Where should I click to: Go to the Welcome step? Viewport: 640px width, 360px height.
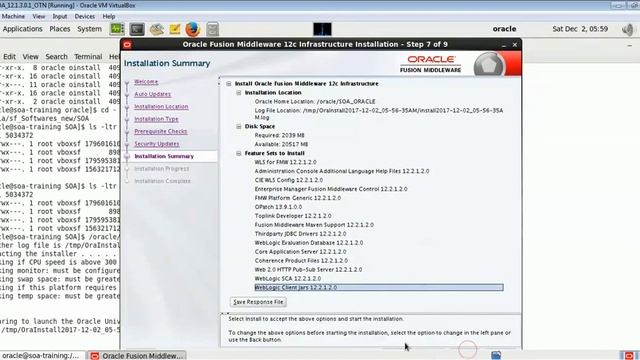coord(146,82)
